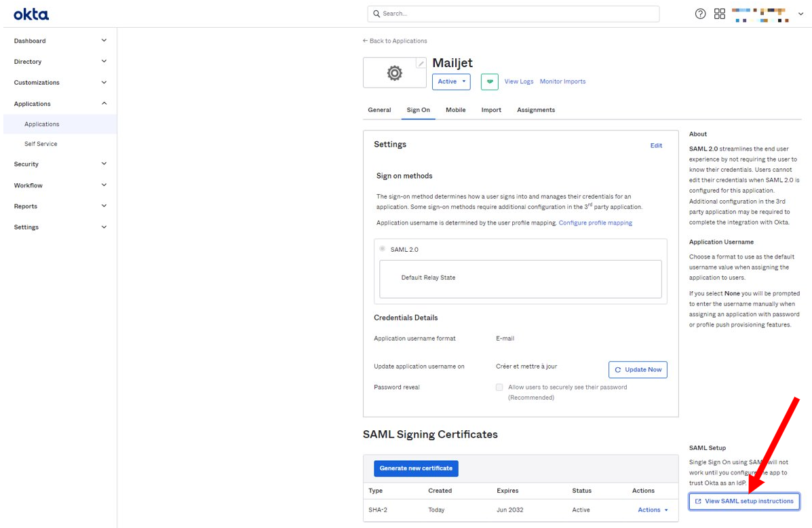Open the Assignments tab
Viewport: 812px width, 528px height.
click(535, 110)
